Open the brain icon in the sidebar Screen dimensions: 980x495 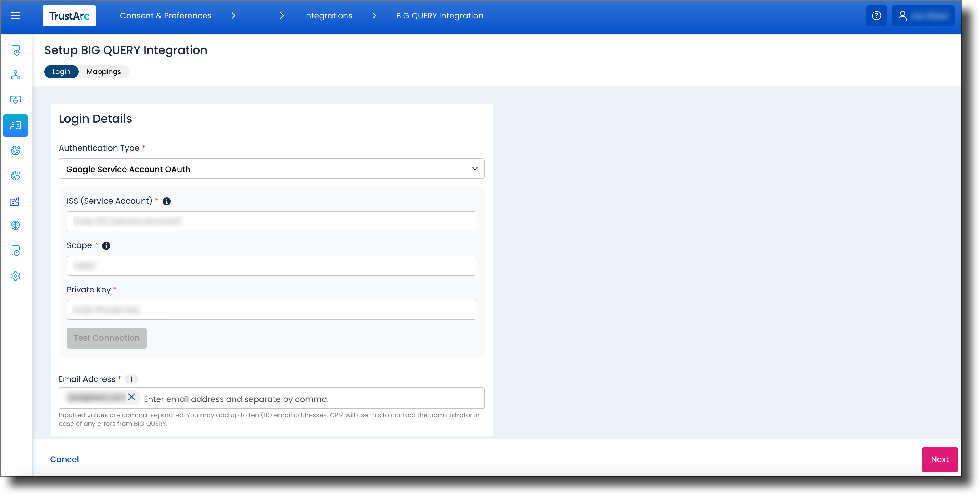(x=15, y=225)
